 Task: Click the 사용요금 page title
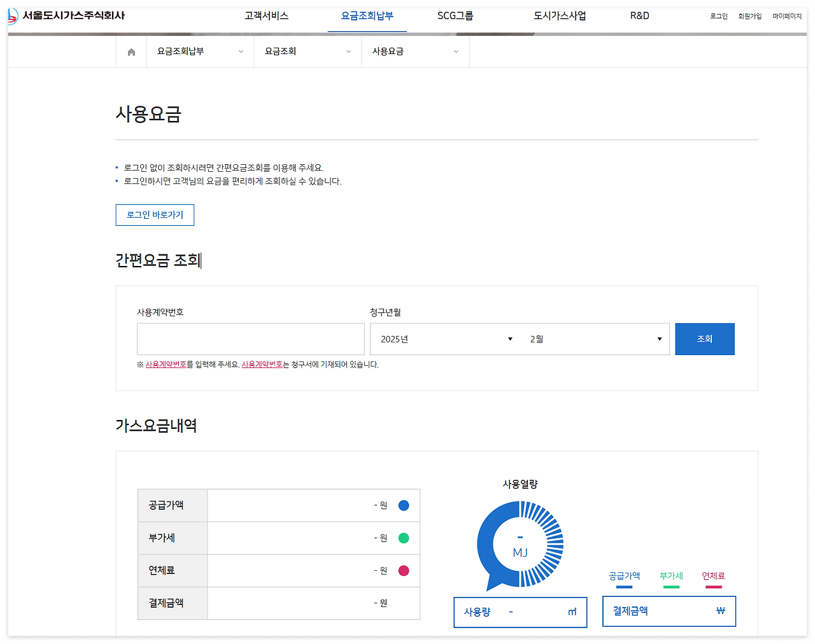(x=148, y=114)
